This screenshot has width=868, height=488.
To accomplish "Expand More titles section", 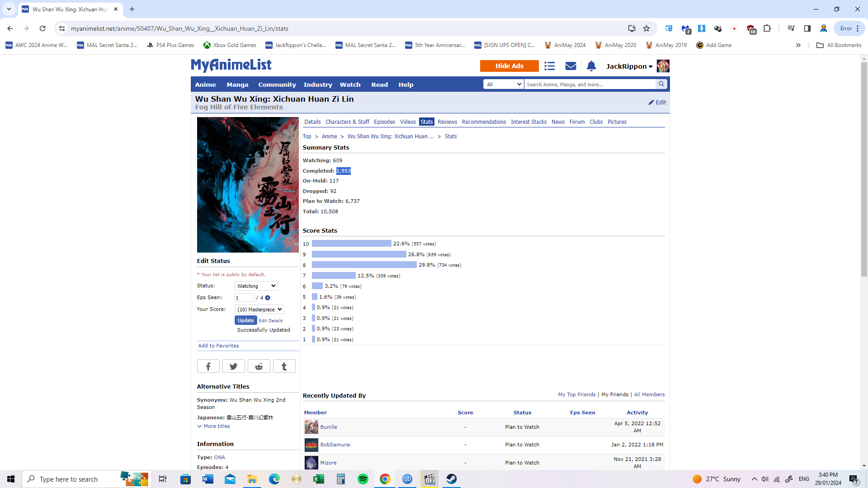I will pos(213,427).
